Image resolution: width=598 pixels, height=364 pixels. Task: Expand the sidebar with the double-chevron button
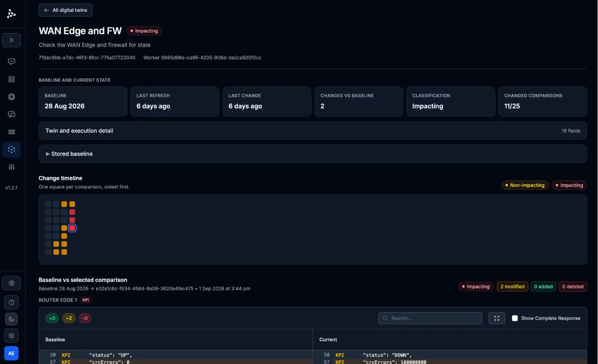tap(12, 40)
